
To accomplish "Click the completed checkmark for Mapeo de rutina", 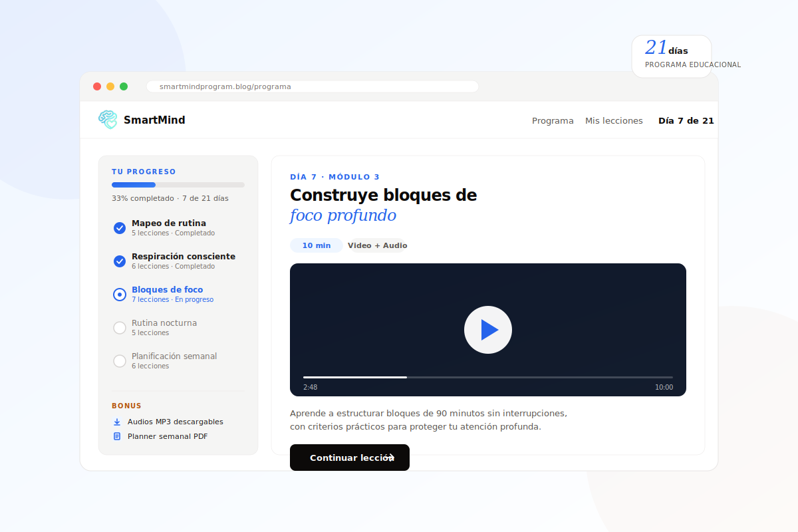I will click(120, 228).
